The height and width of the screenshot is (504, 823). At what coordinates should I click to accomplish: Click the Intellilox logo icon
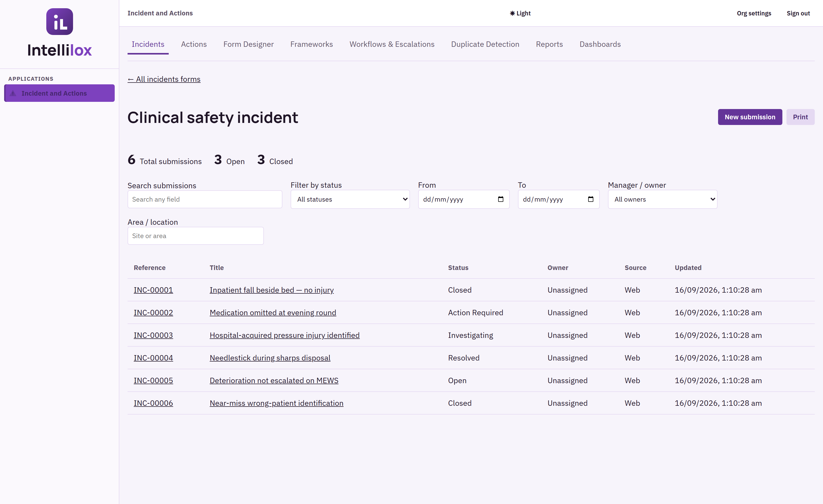coord(59,22)
